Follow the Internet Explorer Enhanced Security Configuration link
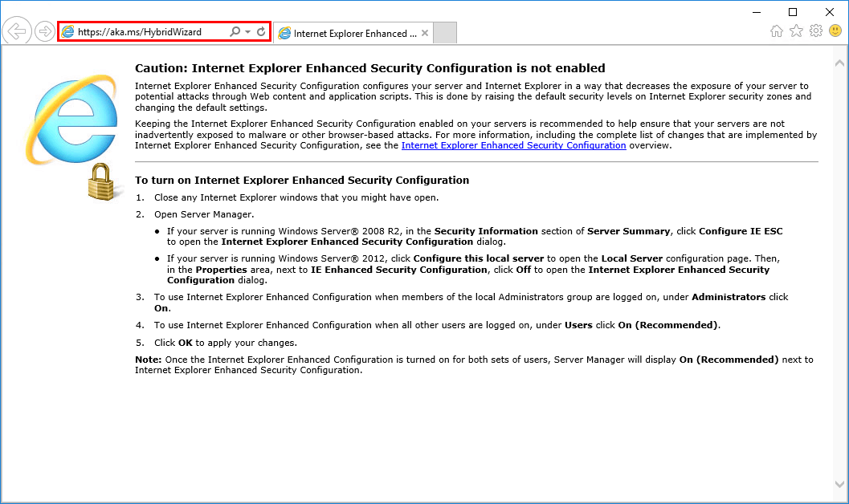This screenshot has height=504, width=849. coord(513,145)
